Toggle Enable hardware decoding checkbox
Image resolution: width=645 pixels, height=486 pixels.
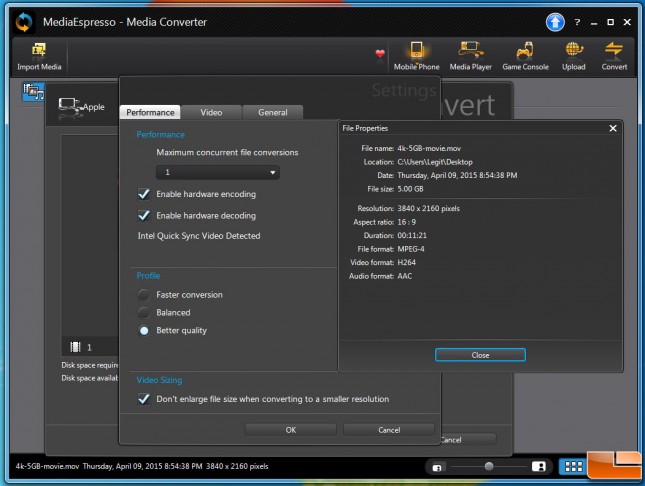click(x=144, y=215)
